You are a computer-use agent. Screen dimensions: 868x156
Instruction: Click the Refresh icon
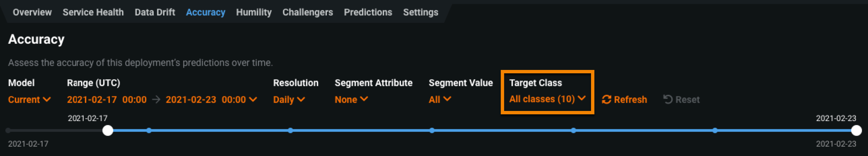607,100
